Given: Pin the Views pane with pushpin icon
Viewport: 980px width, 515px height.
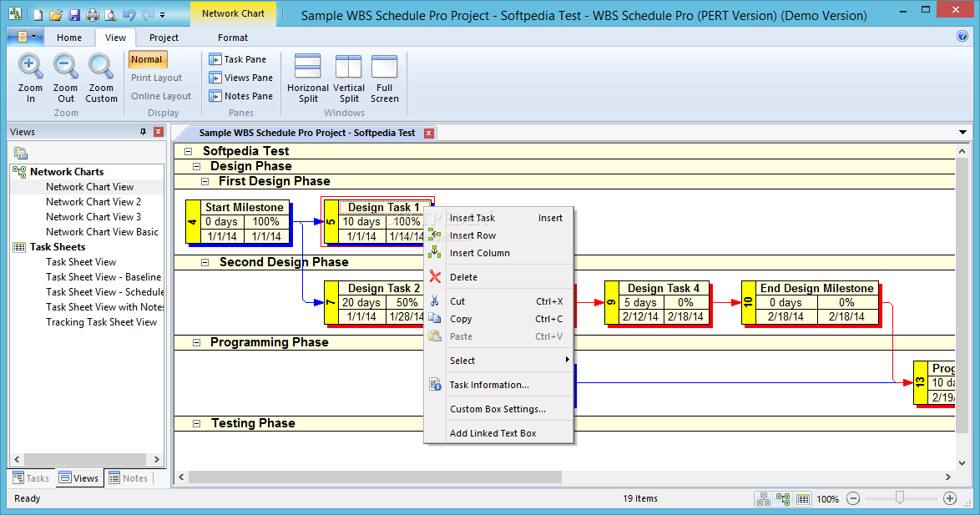Looking at the screenshot, I should pyautogui.click(x=143, y=132).
